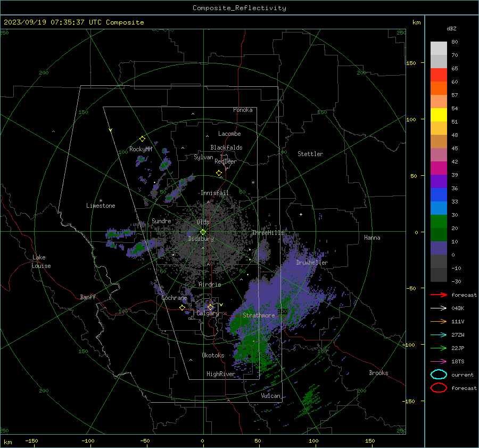Click the Sundre city label

161,221
